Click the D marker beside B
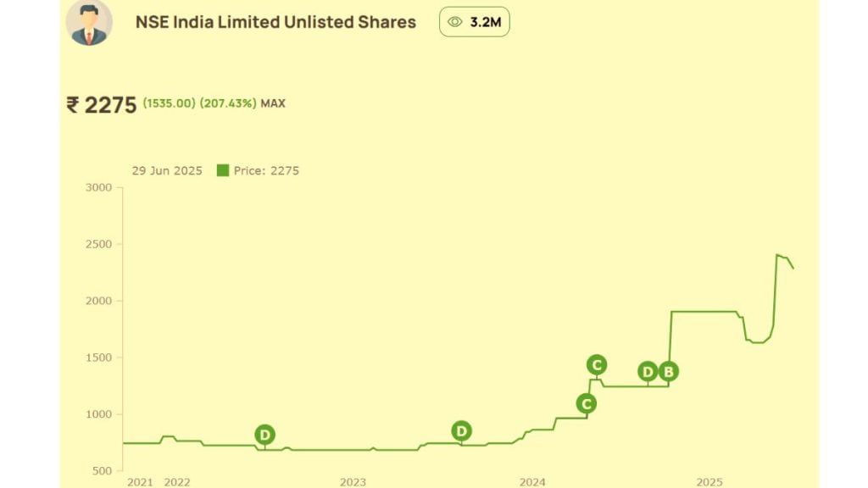Viewport: 868px width, 488px height. click(x=648, y=372)
